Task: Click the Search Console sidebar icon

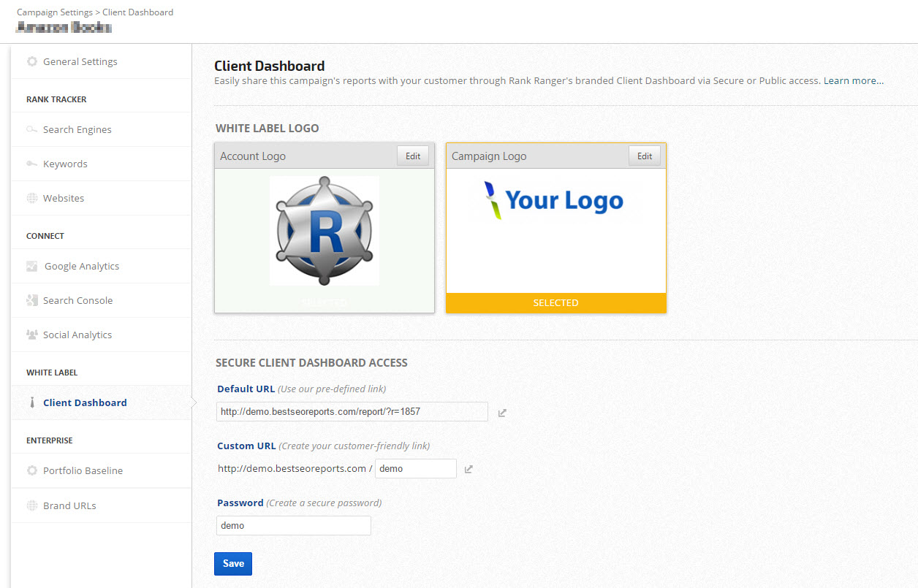Action: click(32, 301)
